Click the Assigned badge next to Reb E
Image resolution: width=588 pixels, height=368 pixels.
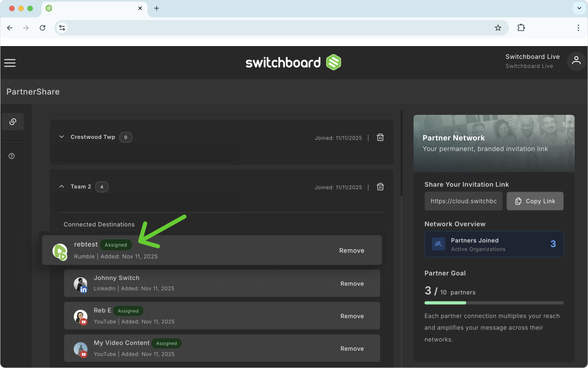click(128, 311)
